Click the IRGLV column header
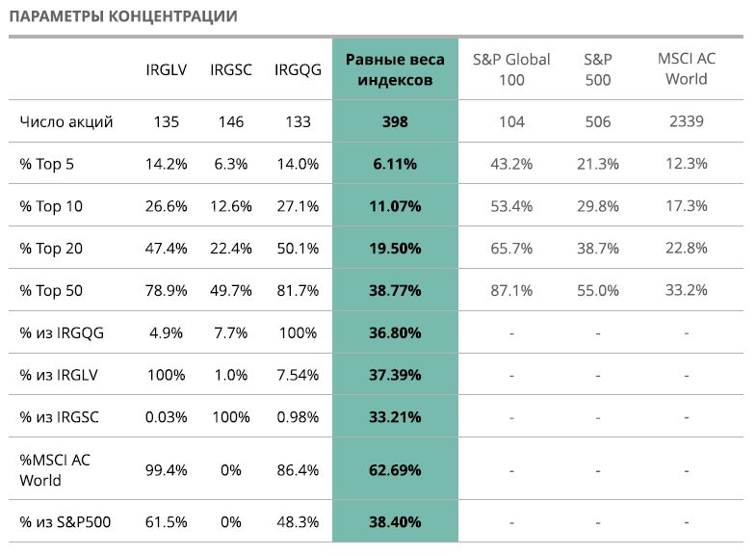 tap(168, 68)
